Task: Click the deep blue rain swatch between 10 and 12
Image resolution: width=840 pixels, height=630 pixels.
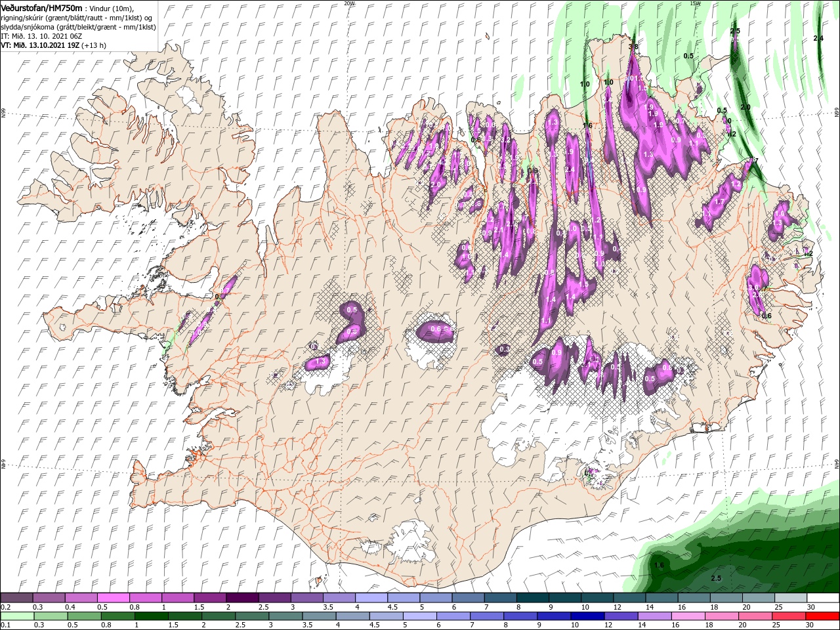Action: point(588,616)
